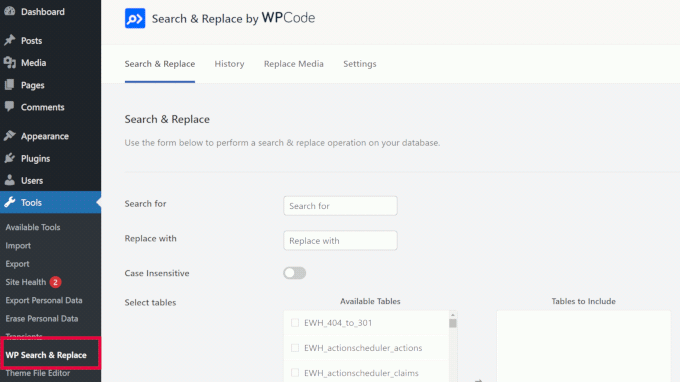The width and height of the screenshot is (680, 382).
Task: Click the Users person icon
Action: tap(10, 180)
